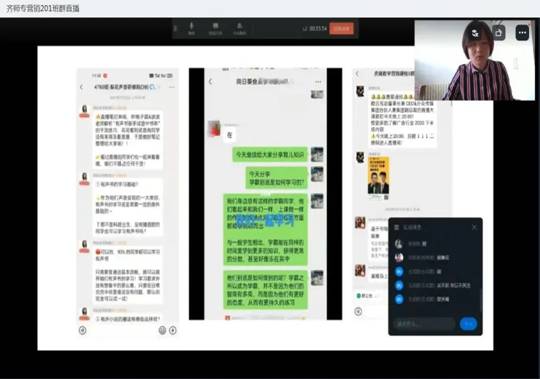Click the third chat row's blue avatar
Viewport: 540px width, 379px height.
tap(399, 272)
